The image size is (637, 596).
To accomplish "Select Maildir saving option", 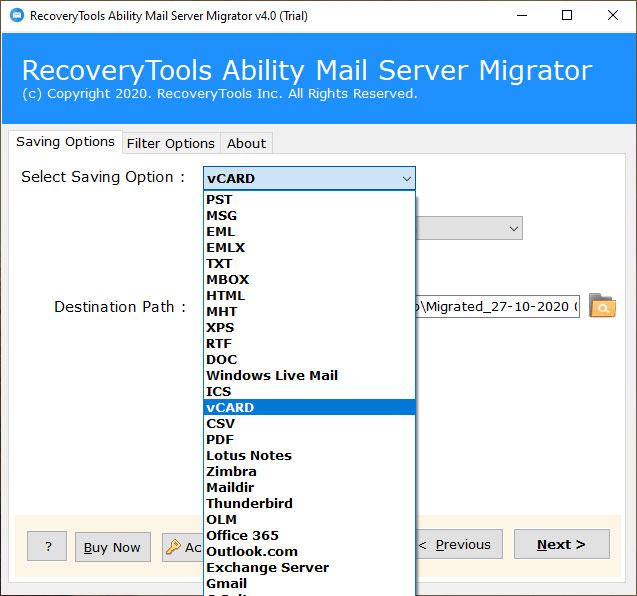I will [x=309, y=487].
